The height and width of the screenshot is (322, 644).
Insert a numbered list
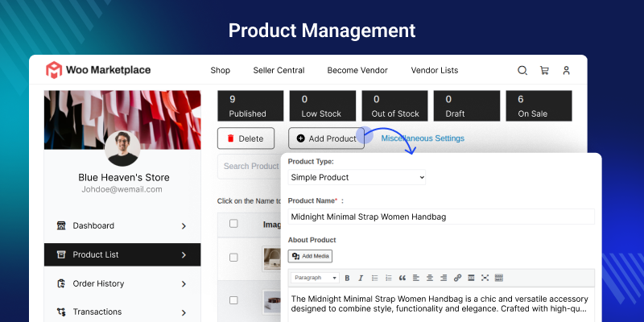[389, 278]
